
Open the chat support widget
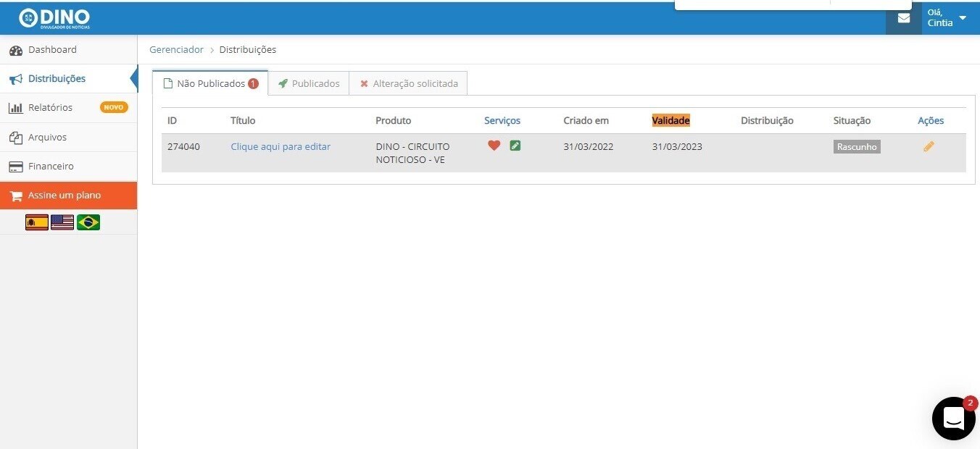click(x=953, y=419)
